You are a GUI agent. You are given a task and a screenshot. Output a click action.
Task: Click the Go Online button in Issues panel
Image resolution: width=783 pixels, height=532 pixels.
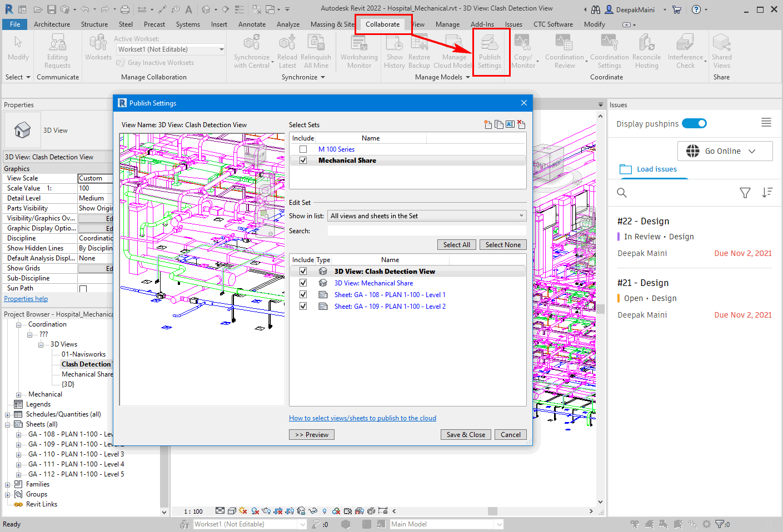point(725,150)
